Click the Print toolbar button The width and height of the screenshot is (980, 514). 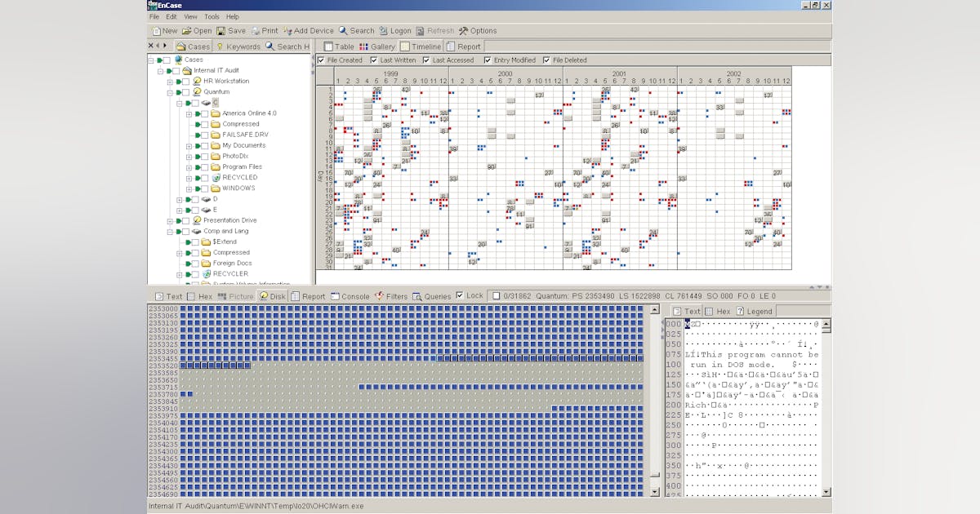click(264, 31)
